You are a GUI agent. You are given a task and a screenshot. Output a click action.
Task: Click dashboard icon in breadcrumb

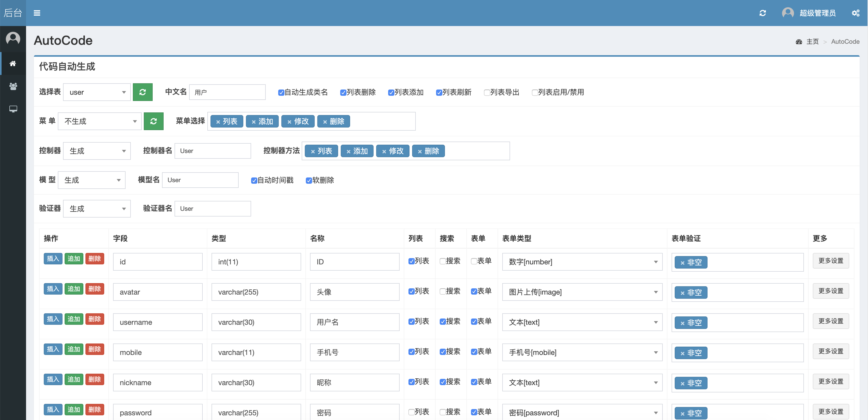799,42
